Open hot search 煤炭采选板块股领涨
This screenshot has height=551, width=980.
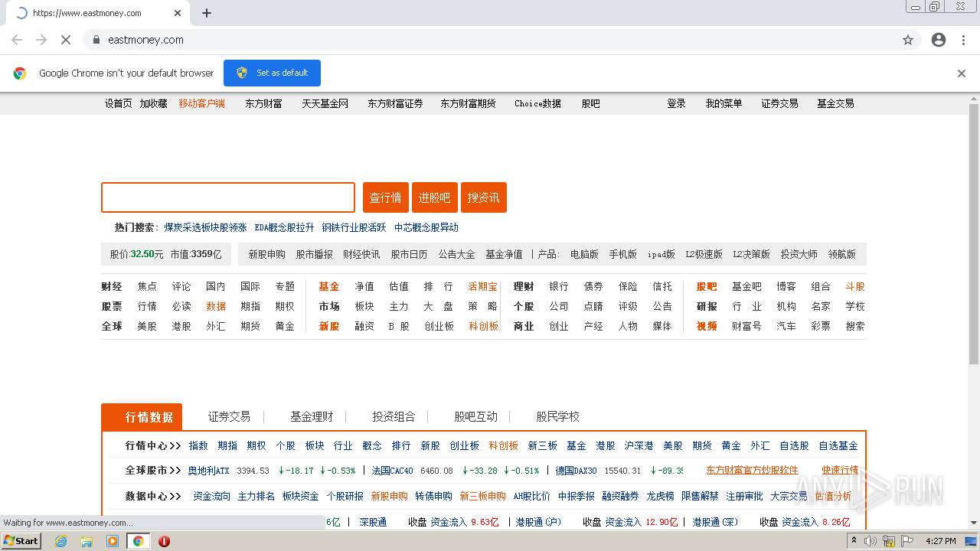click(205, 227)
